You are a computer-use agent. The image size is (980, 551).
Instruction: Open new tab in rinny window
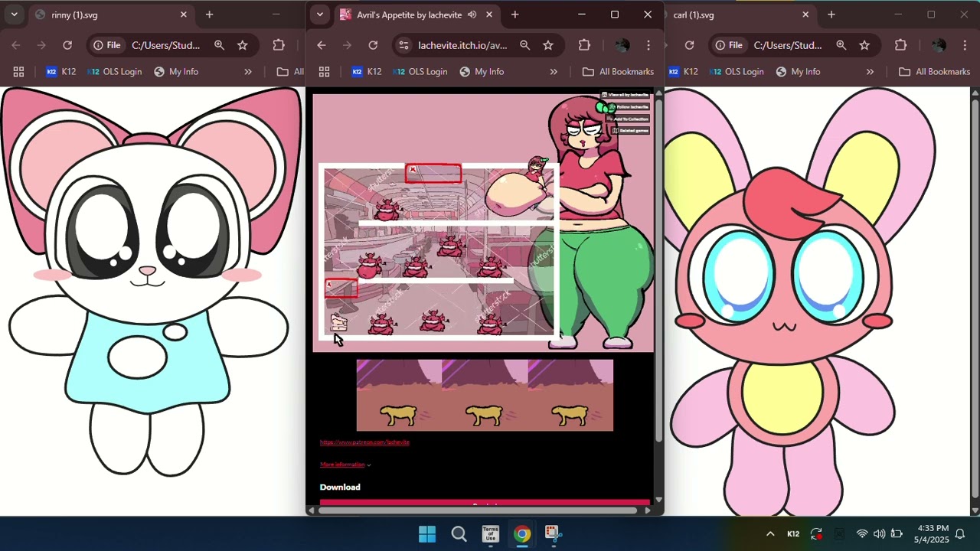click(x=209, y=15)
